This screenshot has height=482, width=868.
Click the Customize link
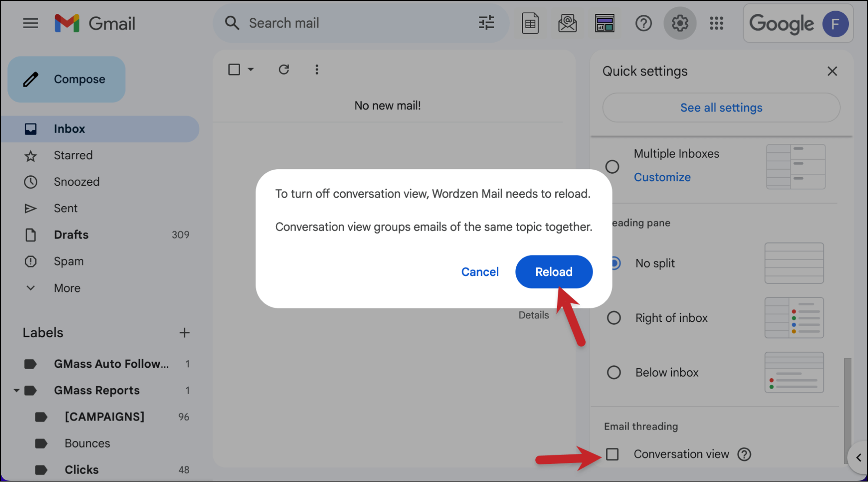[662, 177]
